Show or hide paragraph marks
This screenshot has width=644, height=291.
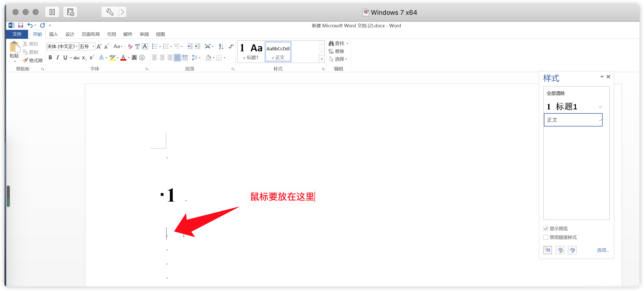pyautogui.click(x=231, y=47)
